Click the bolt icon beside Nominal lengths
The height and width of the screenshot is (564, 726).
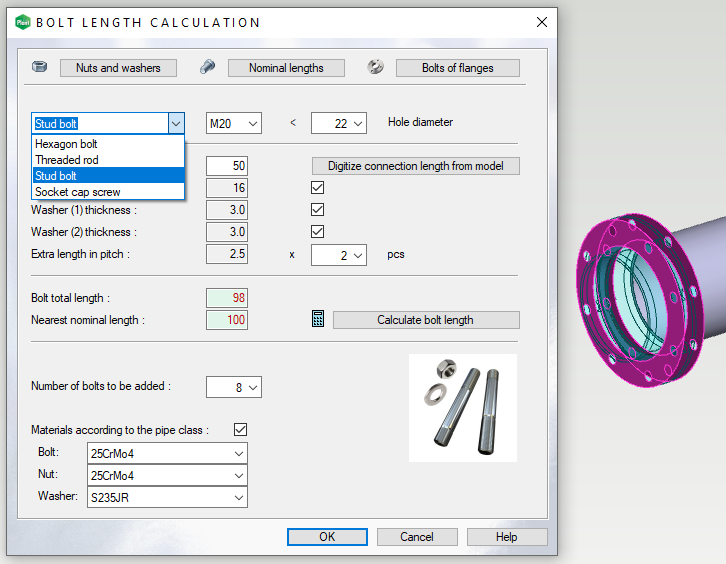(x=207, y=67)
